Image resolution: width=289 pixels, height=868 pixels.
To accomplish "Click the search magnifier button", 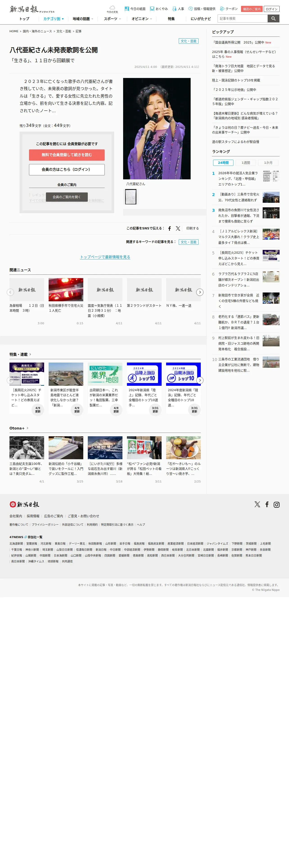I will click(273, 18).
